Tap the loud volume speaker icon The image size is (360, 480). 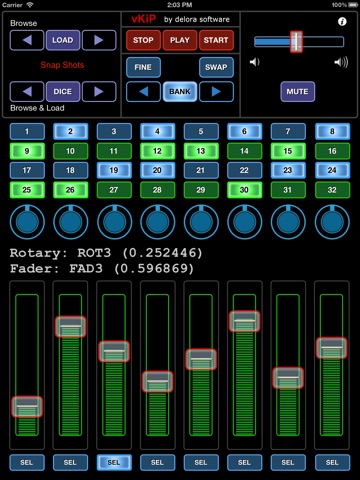click(341, 62)
